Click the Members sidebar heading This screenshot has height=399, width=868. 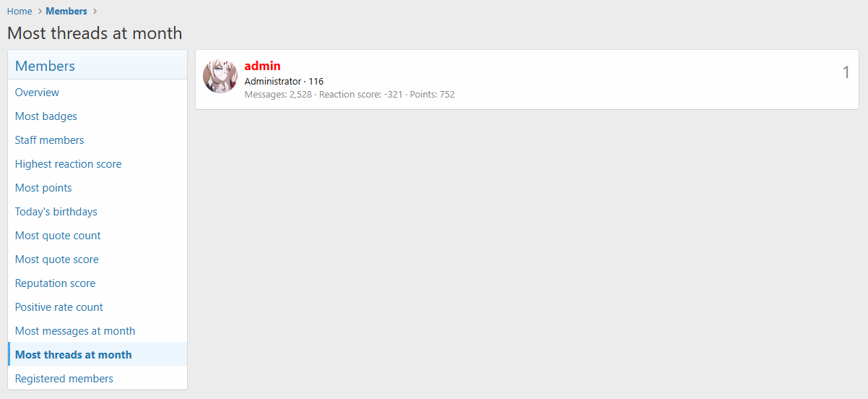pos(45,66)
